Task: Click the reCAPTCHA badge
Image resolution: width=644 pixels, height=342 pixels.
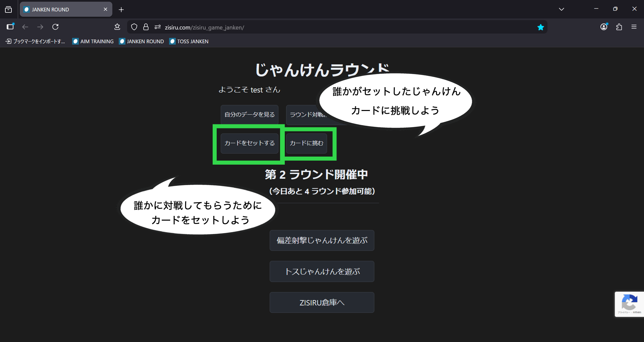Action: (629, 304)
